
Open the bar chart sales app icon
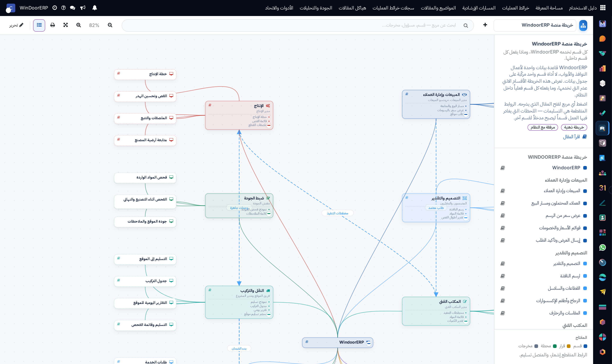(x=602, y=68)
